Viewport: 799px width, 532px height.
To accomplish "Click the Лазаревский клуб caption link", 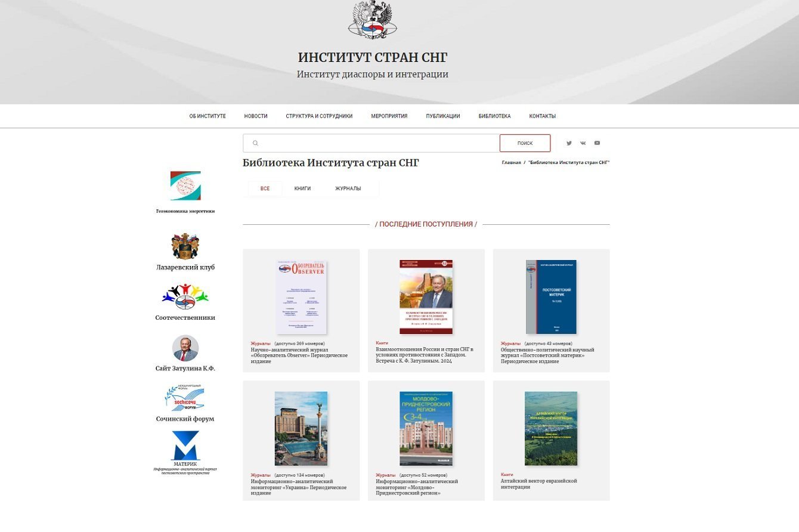I will 185,267.
